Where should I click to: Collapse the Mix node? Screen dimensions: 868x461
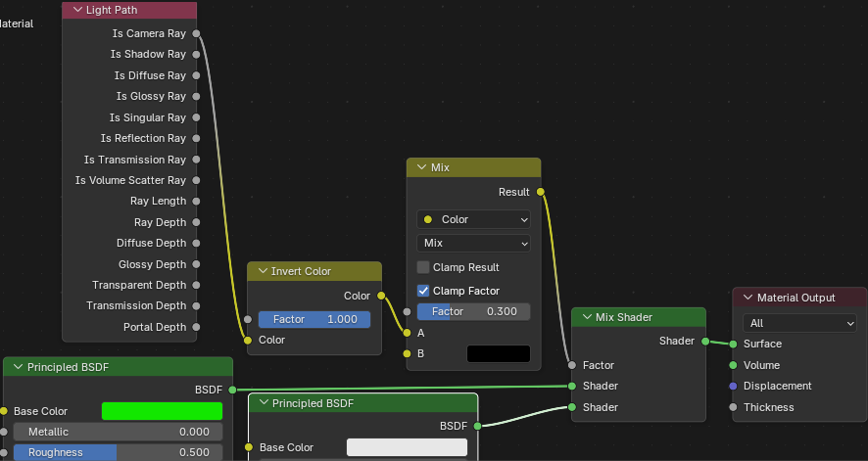click(x=422, y=167)
